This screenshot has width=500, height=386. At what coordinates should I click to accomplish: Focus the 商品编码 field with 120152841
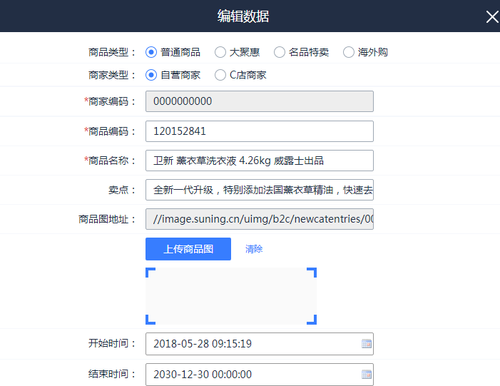coord(259,131)
